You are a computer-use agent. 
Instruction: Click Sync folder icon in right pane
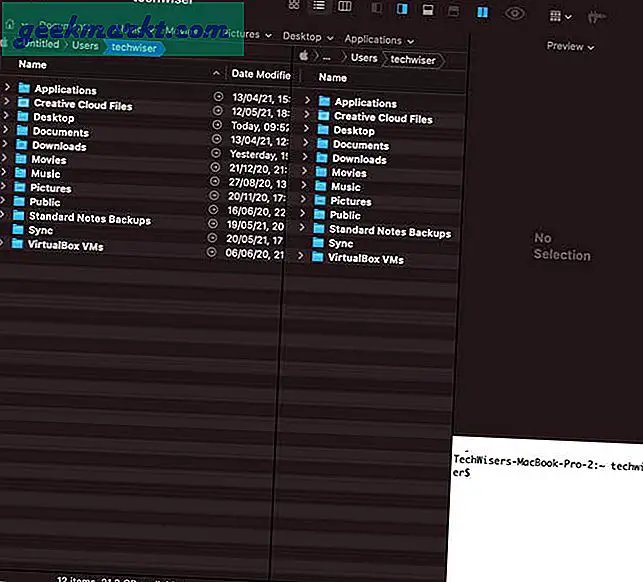[x=318, y=242]
